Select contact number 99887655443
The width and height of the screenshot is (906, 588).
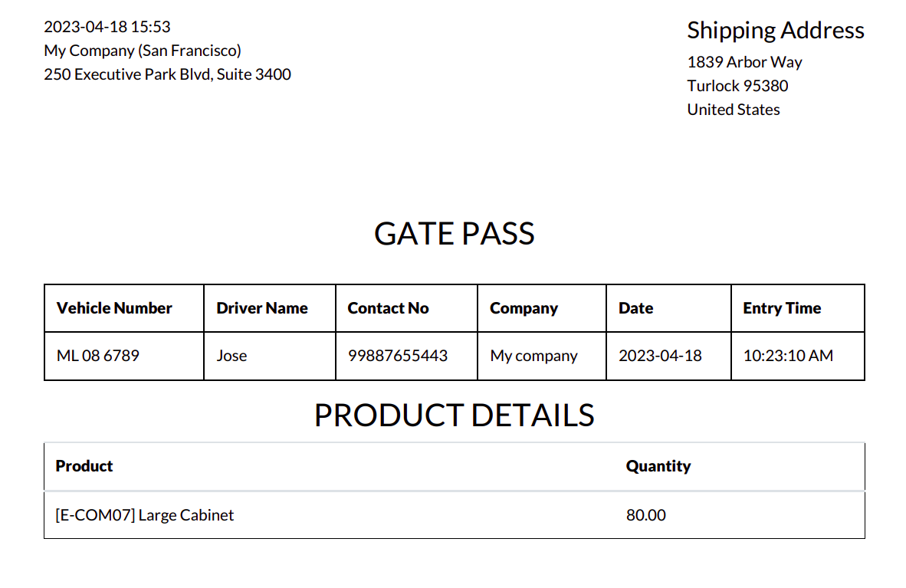point(398,356)
